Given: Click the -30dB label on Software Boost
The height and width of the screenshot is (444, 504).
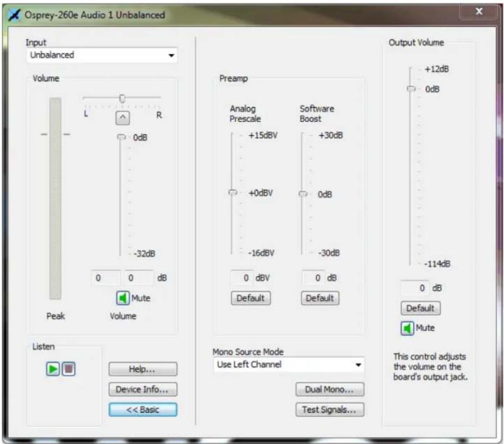Looking at the screenshot, I should [329, 253].
